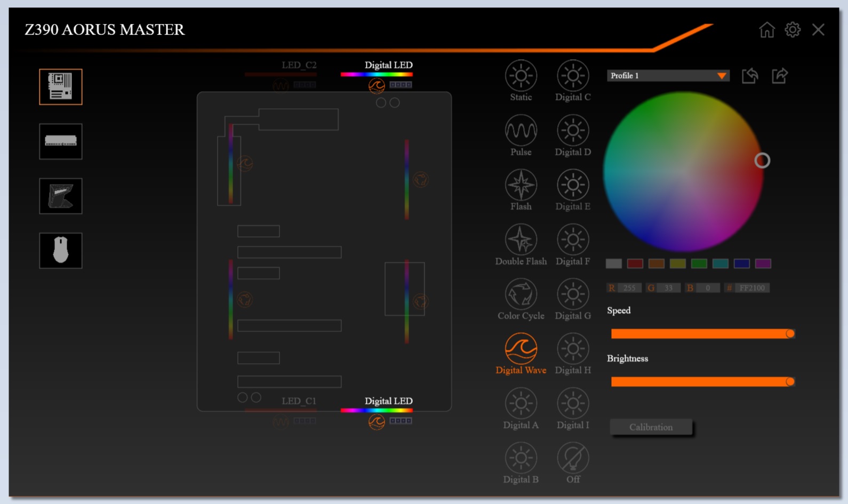Select the Digital F effect

point(573,239)
